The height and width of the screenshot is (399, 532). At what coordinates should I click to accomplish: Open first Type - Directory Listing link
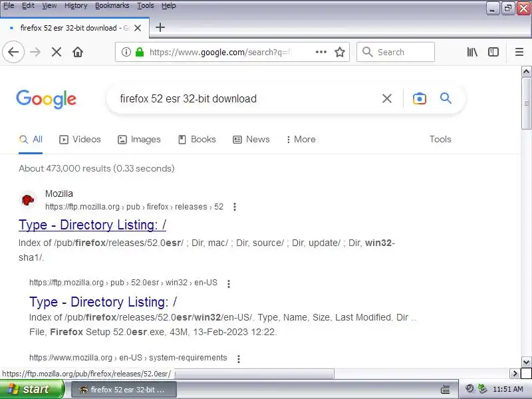(x=92, y=225)
